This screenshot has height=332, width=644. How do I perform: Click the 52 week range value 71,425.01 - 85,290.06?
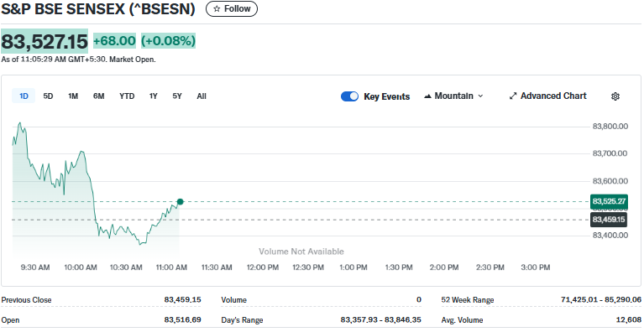601,299
